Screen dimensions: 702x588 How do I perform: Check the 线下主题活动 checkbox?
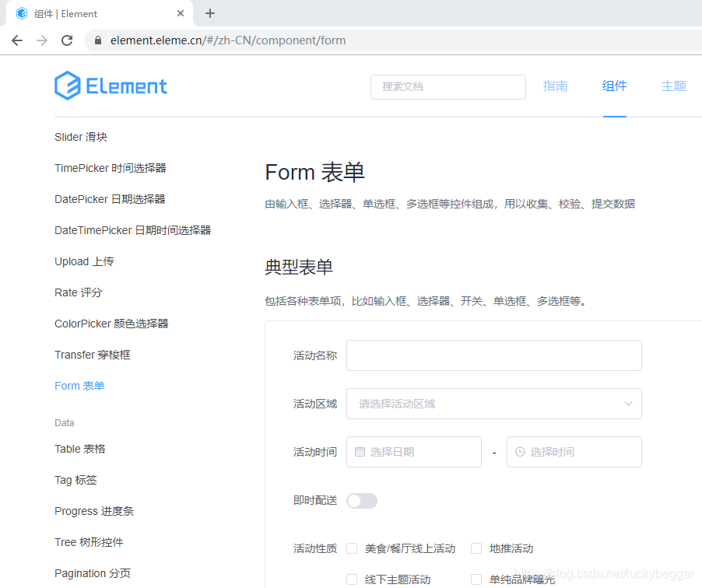[352, 579]
